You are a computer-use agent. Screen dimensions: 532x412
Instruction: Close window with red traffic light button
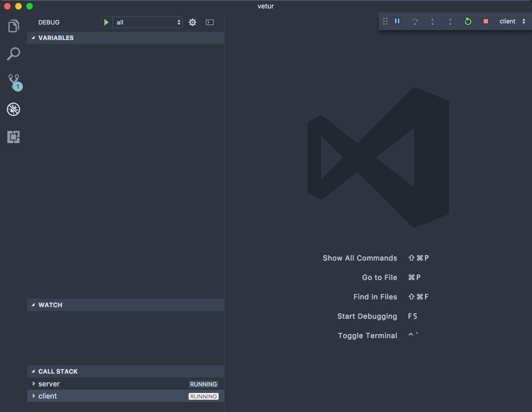coord(7,6)
